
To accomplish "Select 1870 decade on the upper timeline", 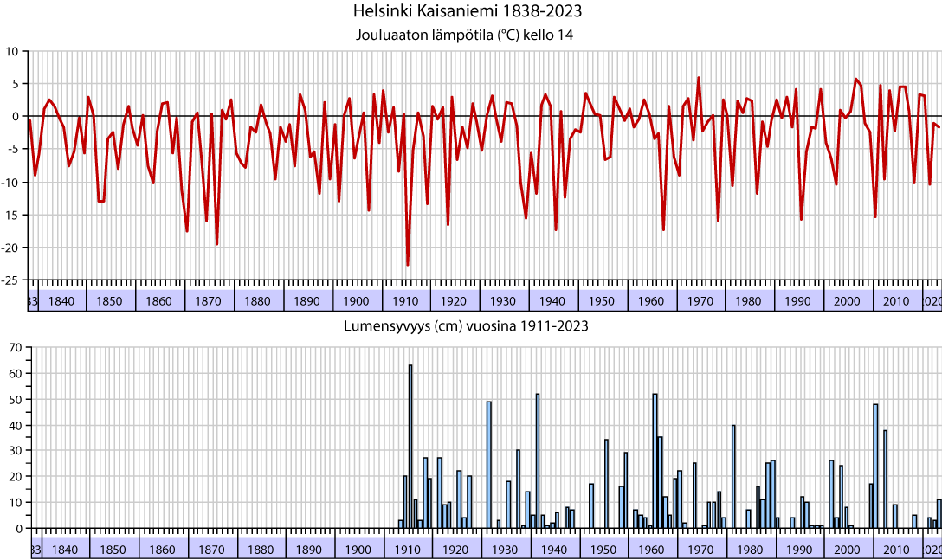I will point(208,301).
